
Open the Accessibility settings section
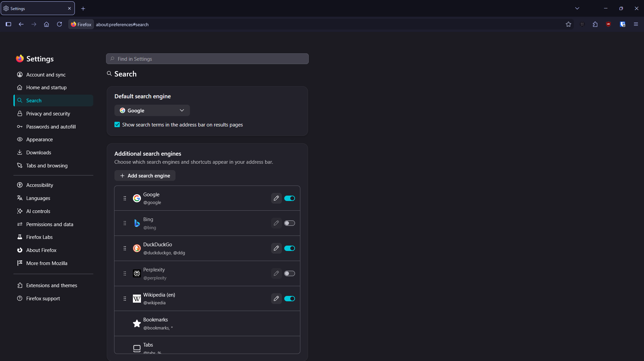[x=53, y=185]
